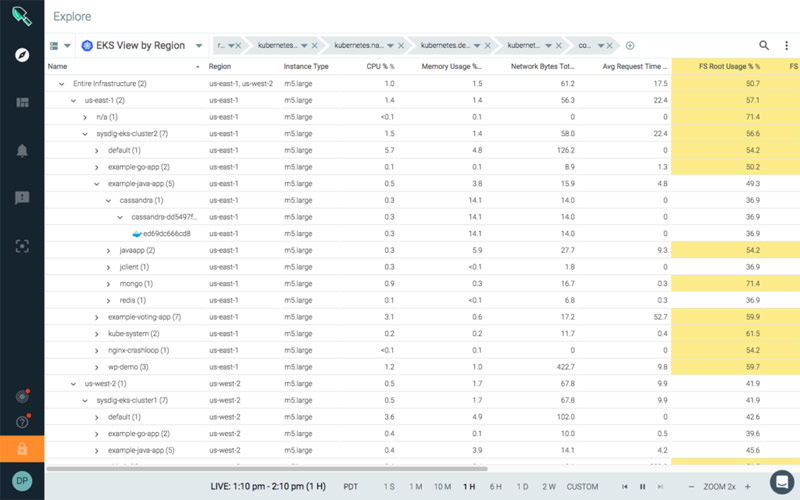
Task: Select the 6 H time range
Action: pos(495,487)
